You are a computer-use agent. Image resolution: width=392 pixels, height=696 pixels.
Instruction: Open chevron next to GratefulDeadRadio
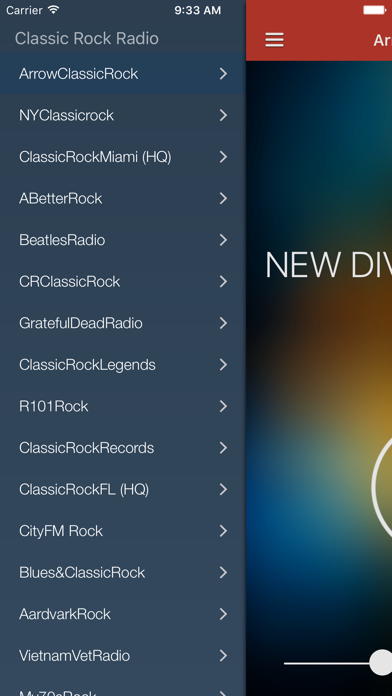point(223,323)
